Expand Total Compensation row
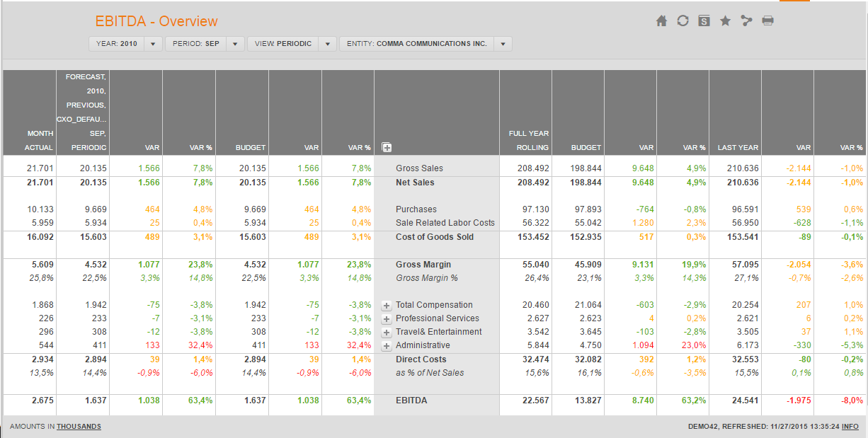This screenshot has width=868, height=438. point(387,306)
